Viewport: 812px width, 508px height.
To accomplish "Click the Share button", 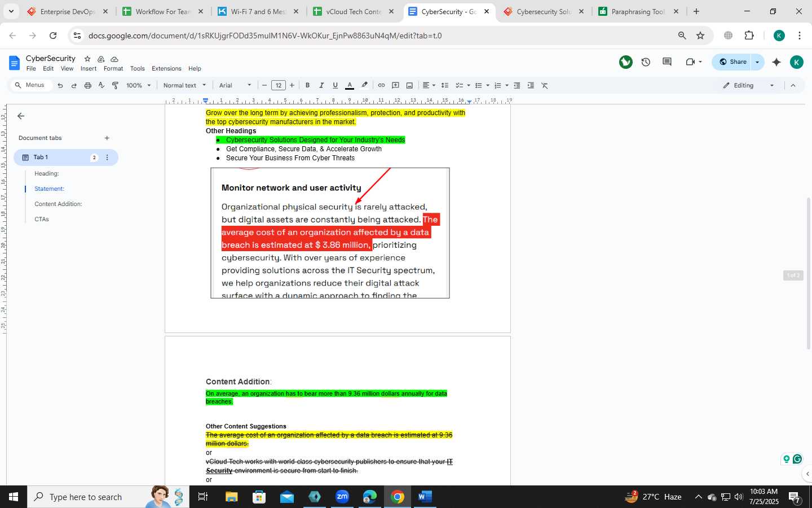I will tap(732, 62).
